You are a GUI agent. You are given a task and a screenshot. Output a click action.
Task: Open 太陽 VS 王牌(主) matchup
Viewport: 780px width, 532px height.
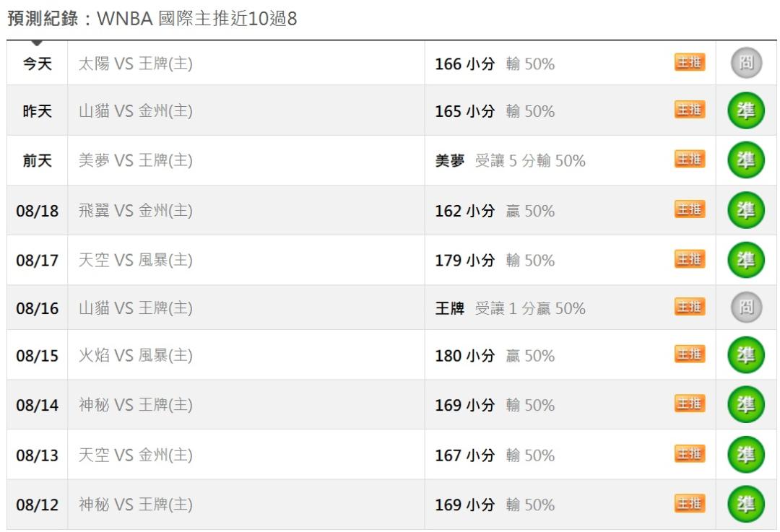135,64
